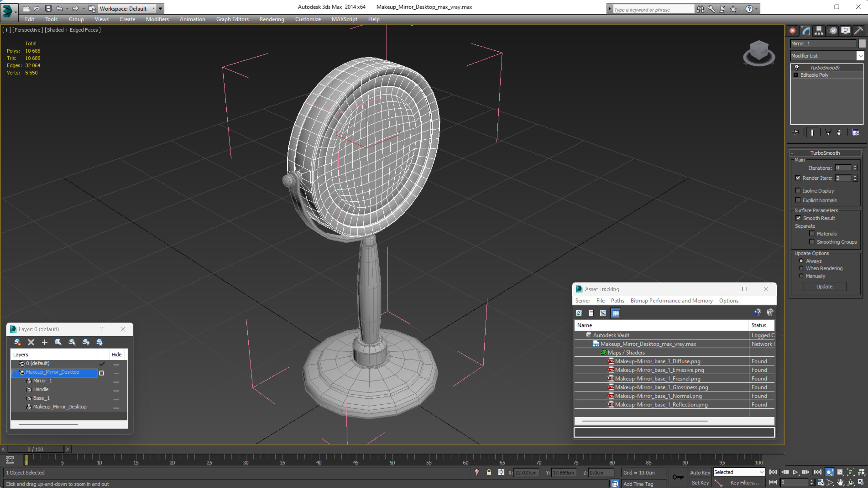Screen dimensions: 868x488
Task: Toggle the Render Iters checkbox
Action: click(798, 178)
